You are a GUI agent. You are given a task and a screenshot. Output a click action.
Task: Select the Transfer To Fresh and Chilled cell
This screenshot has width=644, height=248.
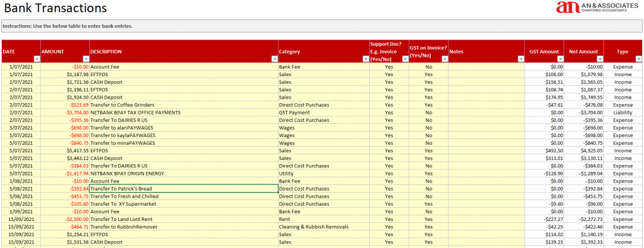(x=184, y=196)
